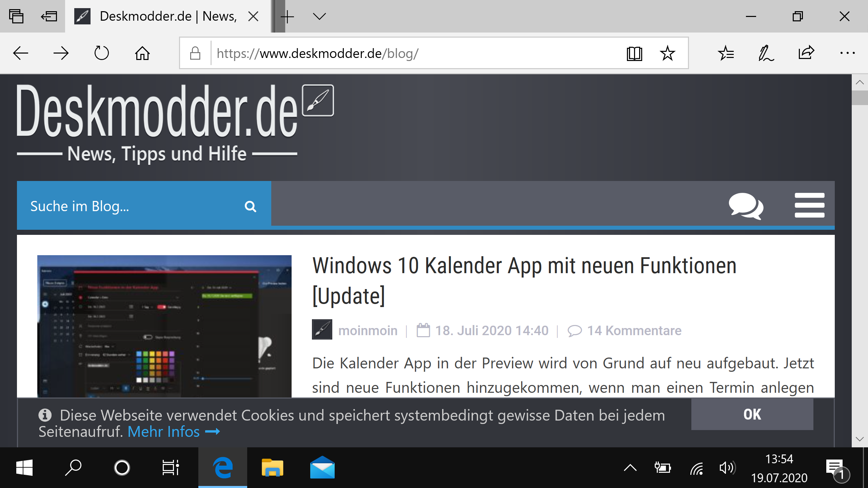Open the Favorites hub
Viewport: 868px width, 488px height.
pos(726,53)
